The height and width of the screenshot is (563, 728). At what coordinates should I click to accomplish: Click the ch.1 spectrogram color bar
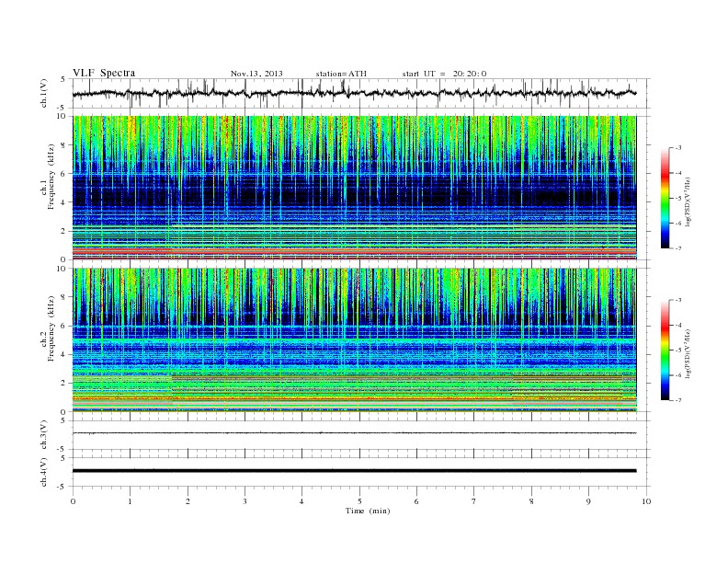665,198
